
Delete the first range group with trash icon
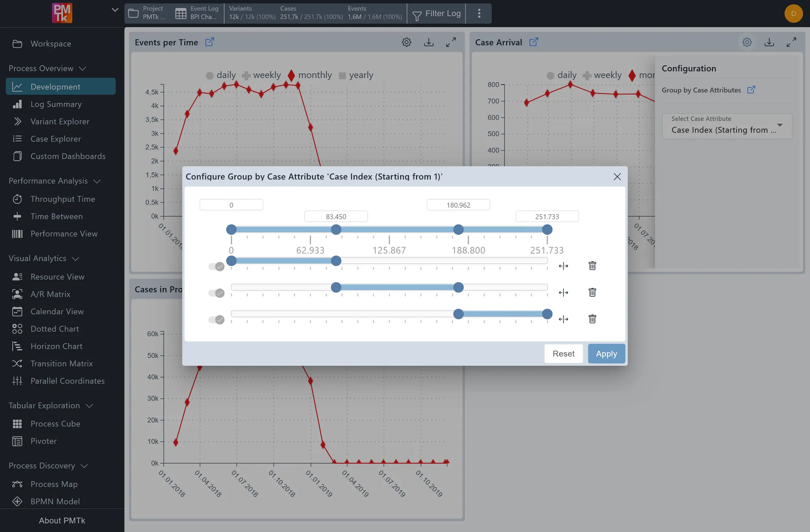click(592, 266)
